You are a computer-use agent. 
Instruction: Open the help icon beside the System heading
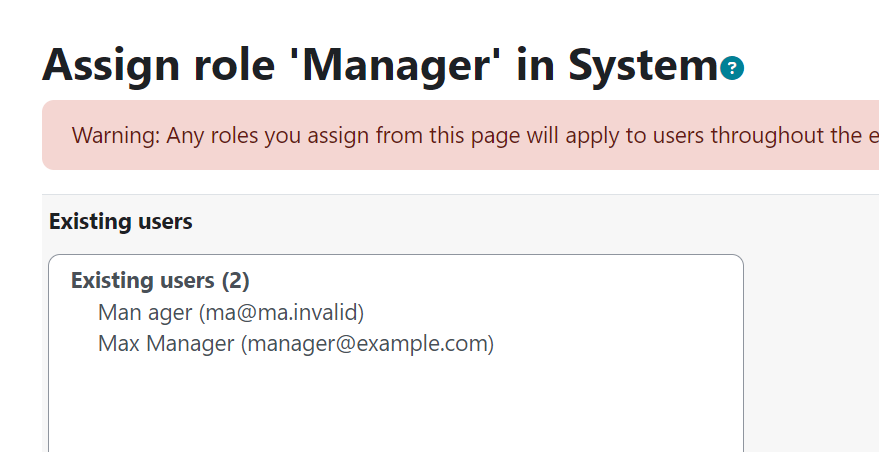point(732,68)
